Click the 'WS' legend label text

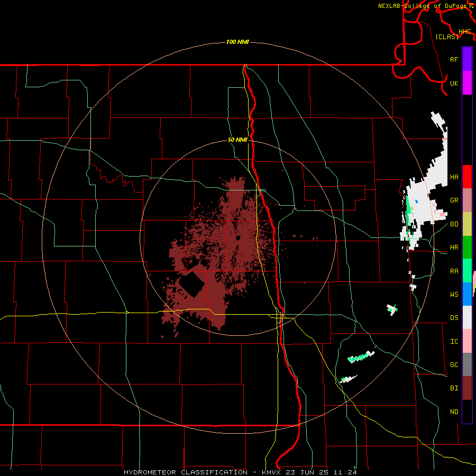(454, 295)
